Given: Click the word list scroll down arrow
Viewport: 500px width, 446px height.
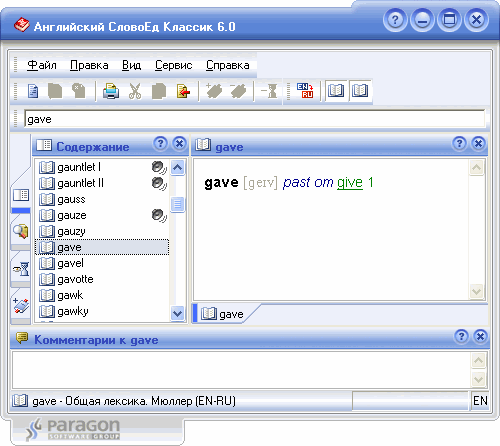Looking at the screenshot, I should [x=177, y=313].
